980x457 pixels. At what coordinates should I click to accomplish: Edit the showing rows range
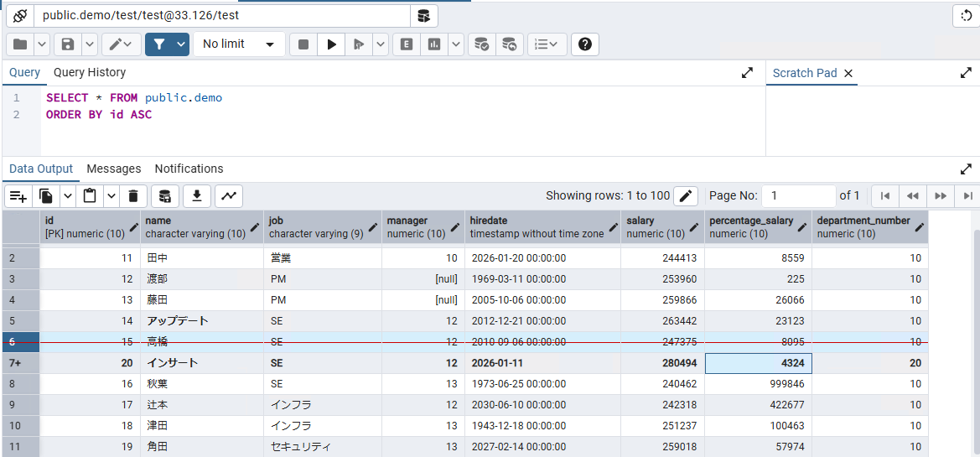point(686,196)
